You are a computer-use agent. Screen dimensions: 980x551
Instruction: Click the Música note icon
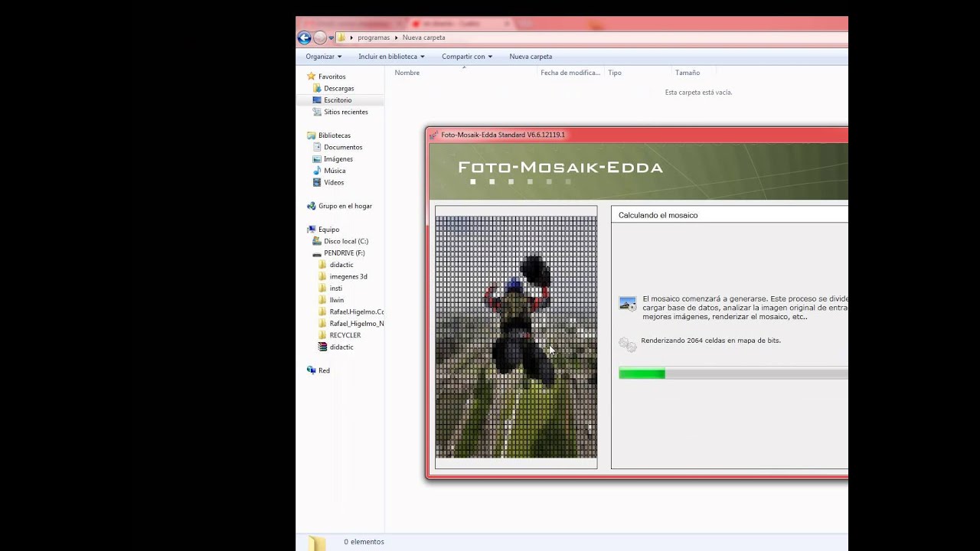coord(317,171)
